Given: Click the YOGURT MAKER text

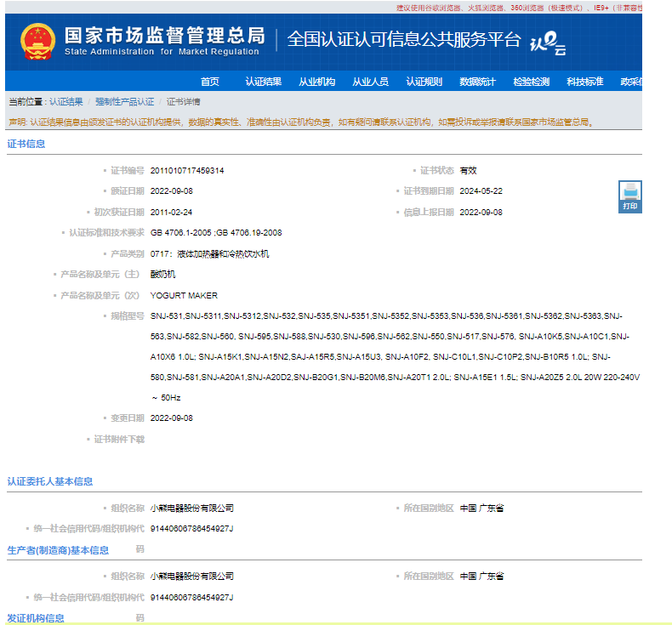Looking at the screenshot, I should coord(184,296).
